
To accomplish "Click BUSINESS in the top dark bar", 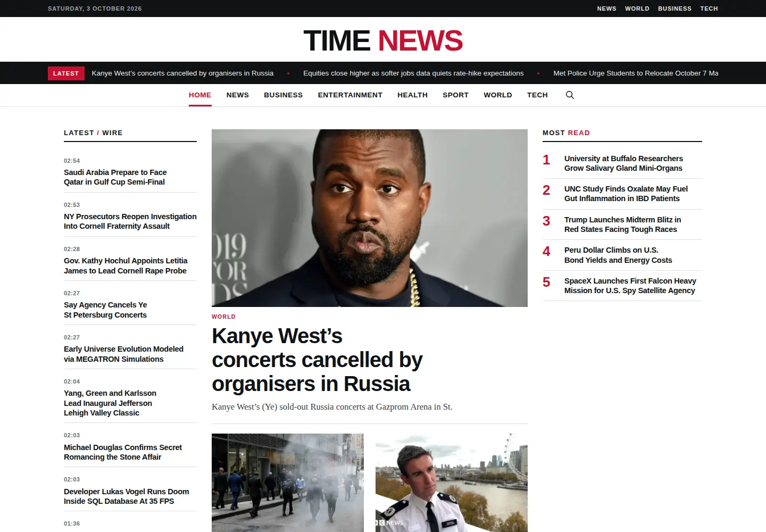I will (675, 9).
